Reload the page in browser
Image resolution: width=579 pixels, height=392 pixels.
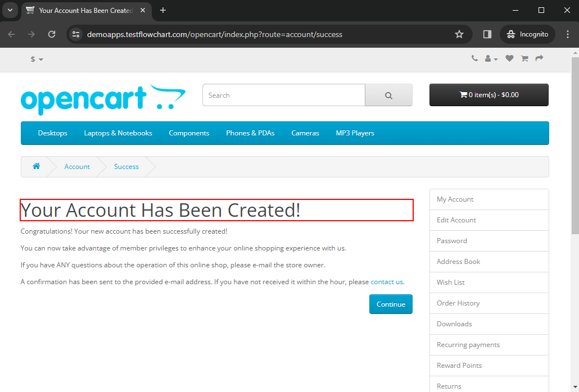coord(52,34)
